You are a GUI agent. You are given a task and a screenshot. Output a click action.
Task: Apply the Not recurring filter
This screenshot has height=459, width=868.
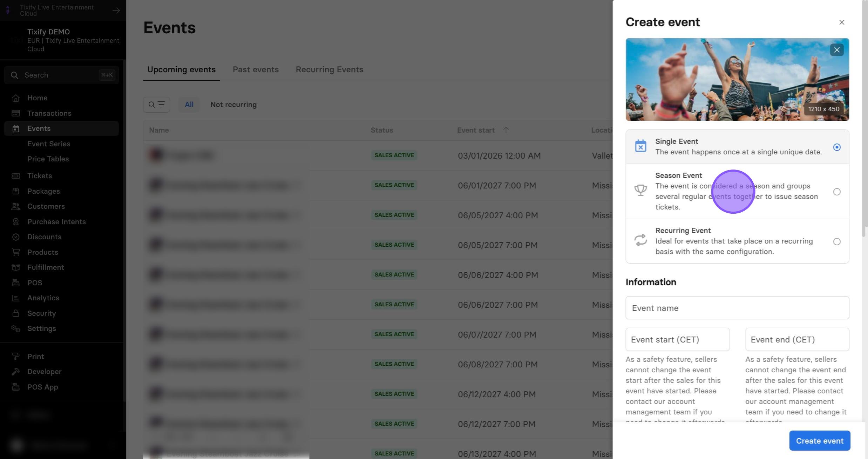[x=233, y=105]
